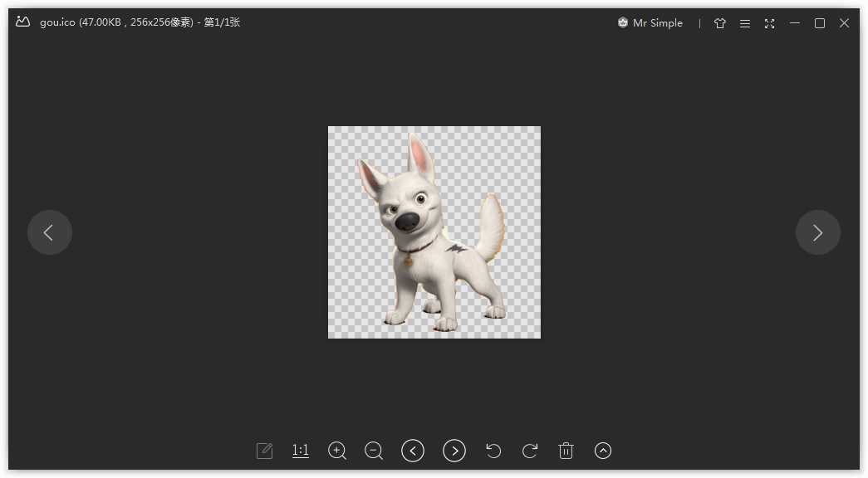Delete the image with trash icon

click(x=566, y=451)
